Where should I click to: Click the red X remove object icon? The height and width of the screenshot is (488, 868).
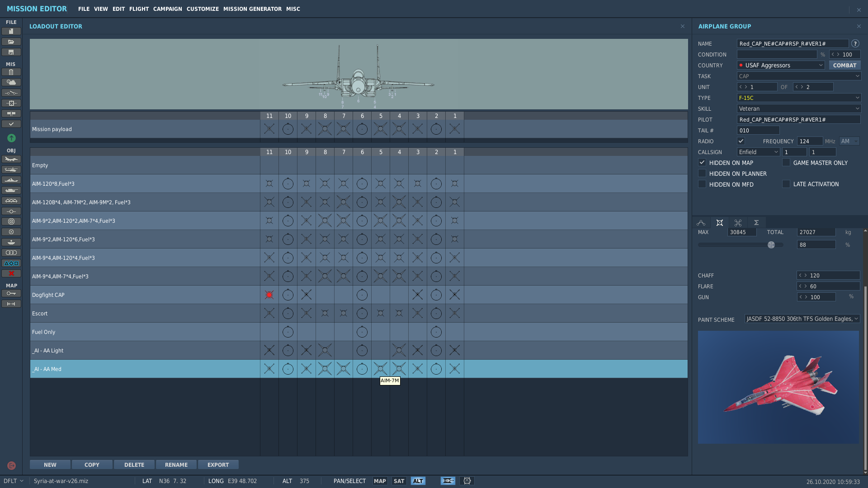[11, 273]
